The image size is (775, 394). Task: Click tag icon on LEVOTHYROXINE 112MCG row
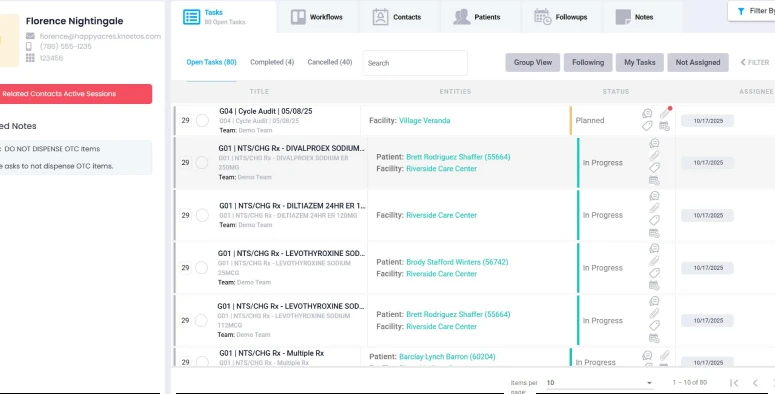[654, 326]
